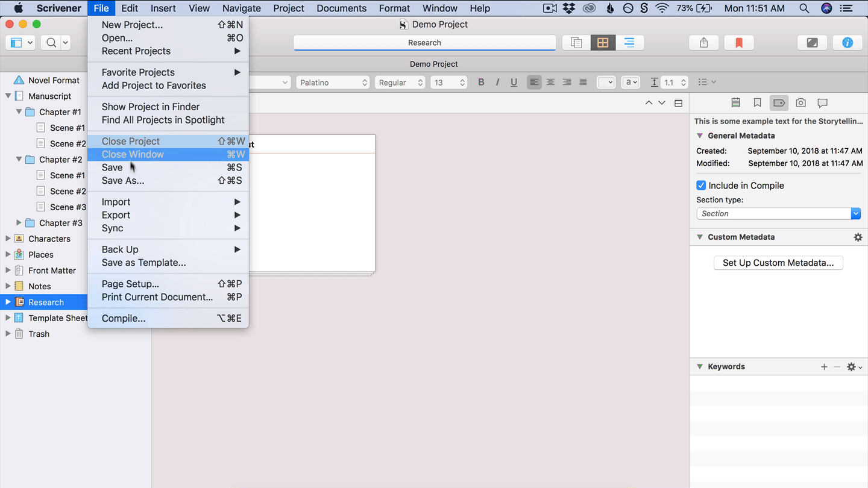The width and height of the screenshot is (868, 488).
Task: Open the Inspector Notes tab icon
Action: pos(735,103)
